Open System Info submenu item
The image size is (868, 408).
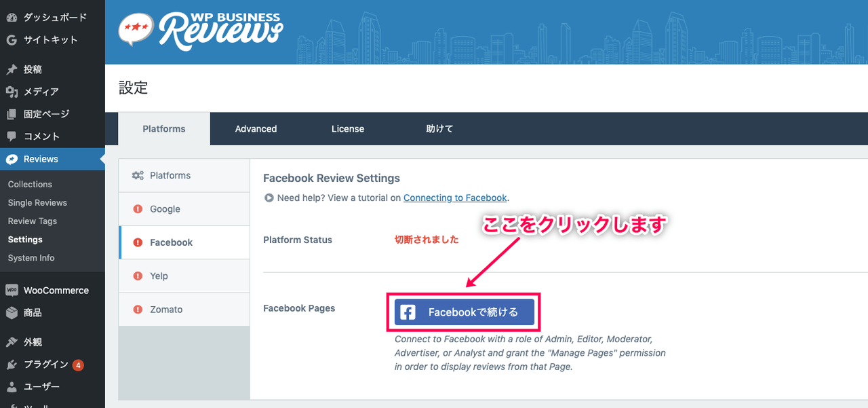(31, 258)
